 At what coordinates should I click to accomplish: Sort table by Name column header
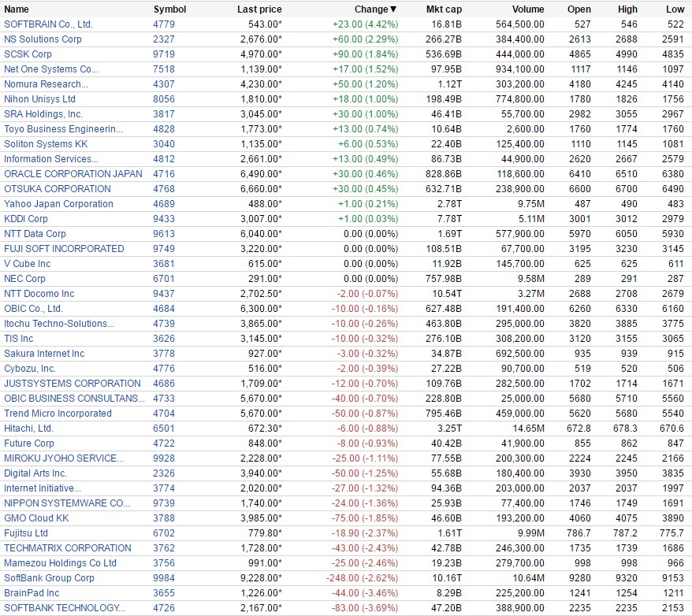17,9
